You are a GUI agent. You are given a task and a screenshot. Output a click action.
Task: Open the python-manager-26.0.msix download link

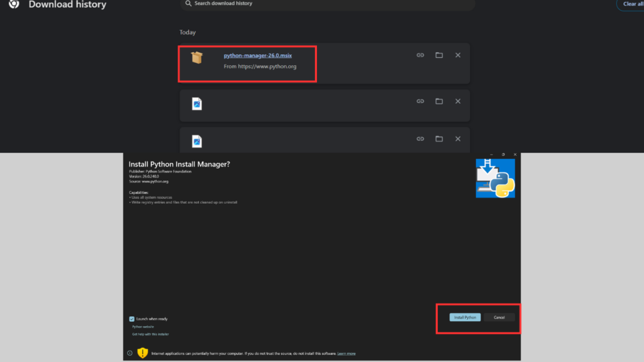257,55
